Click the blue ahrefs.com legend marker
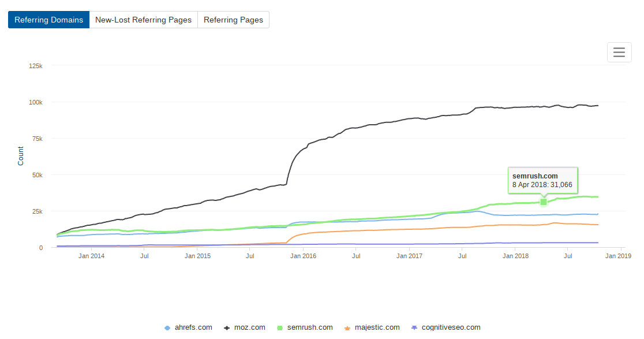Viewport: 644px width, 339px height. point(167,328)
